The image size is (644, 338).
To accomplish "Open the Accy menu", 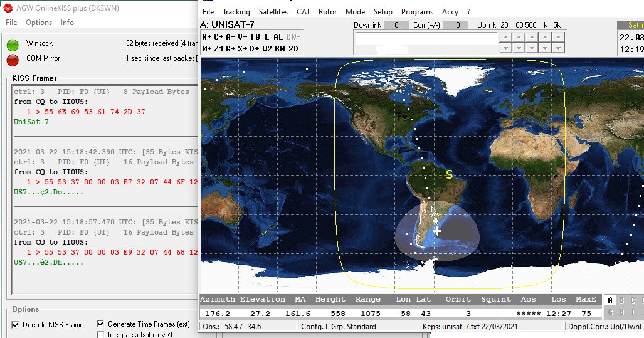I will tap(450, 12).
